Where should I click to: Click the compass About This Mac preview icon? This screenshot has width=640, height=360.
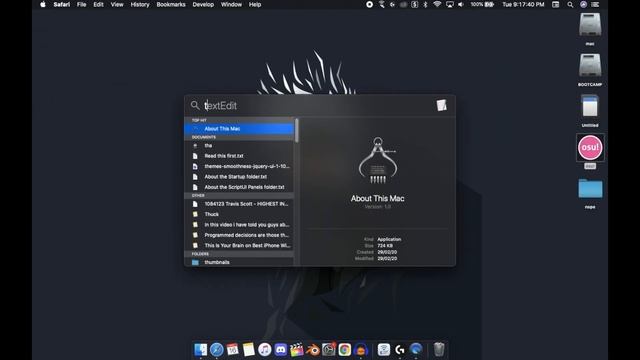tap(378, 160)
